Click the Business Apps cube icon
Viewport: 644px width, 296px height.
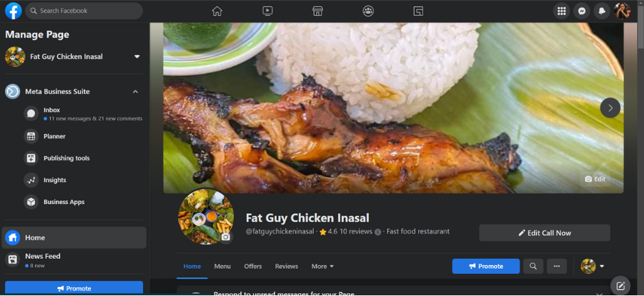pos(31,202)
